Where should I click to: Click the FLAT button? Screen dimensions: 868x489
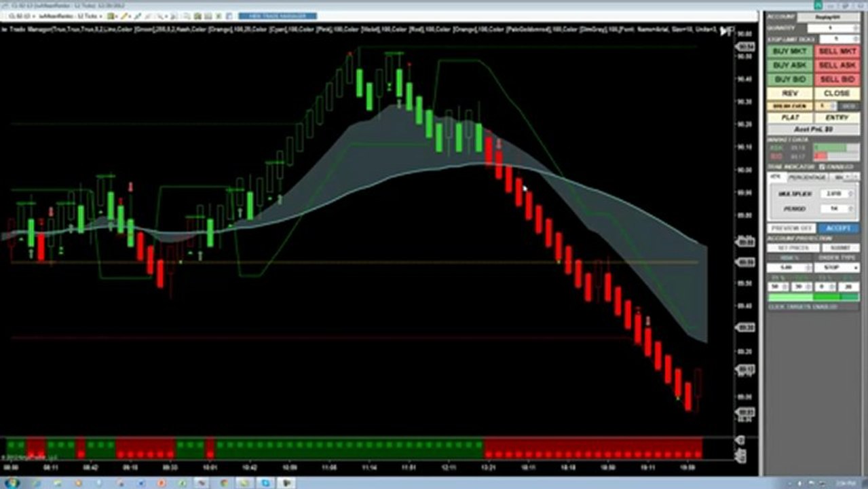pos(789,117)
